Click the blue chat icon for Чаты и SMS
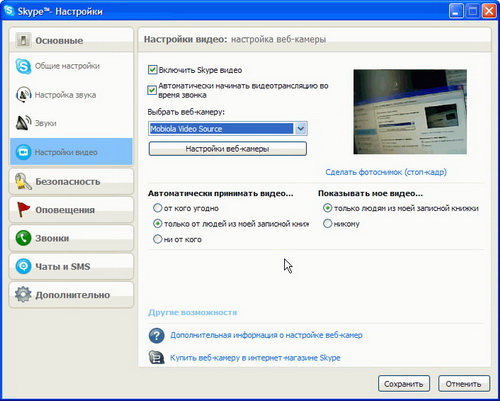 pos(23,267)
